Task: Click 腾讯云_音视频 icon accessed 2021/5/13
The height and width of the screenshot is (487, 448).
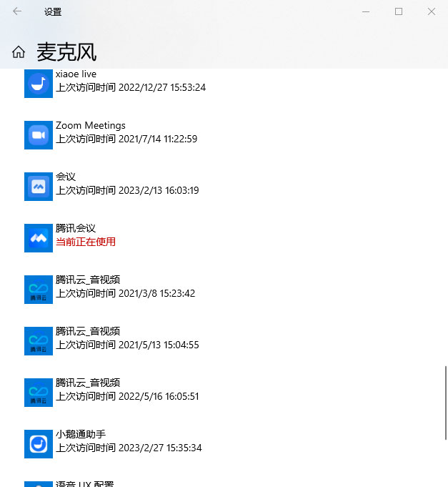Action: point(39,341)
